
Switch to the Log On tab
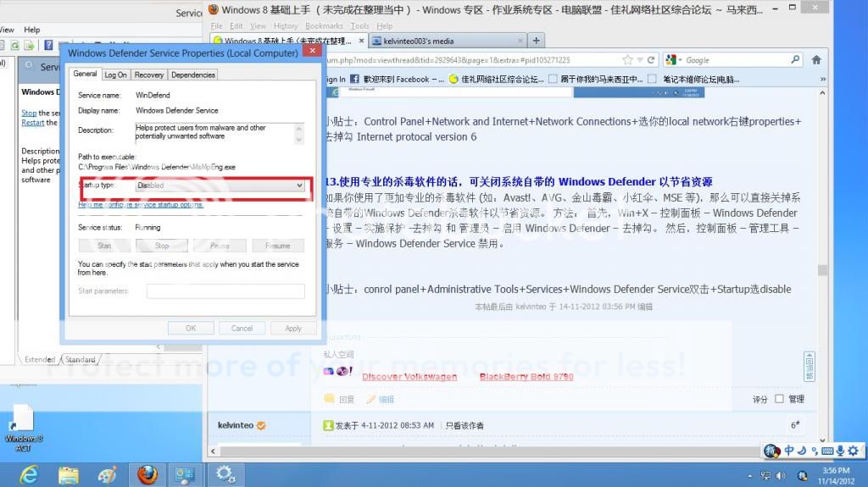point(115,75)
